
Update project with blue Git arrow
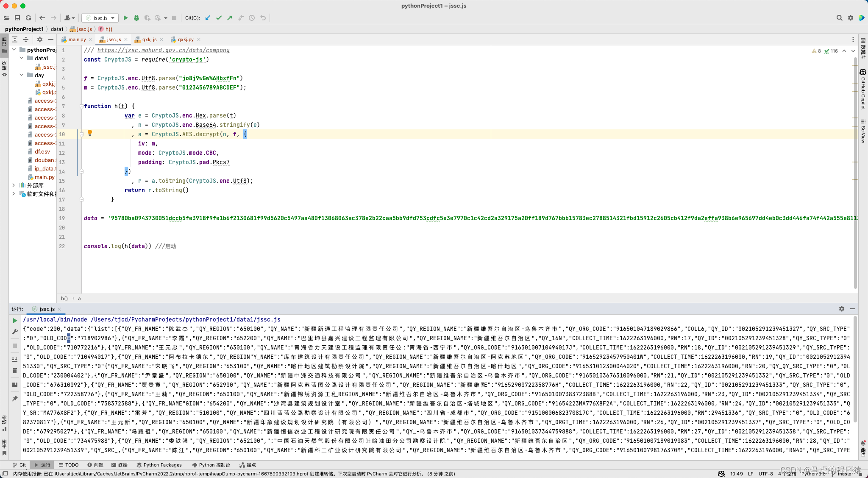pos(208,18)
